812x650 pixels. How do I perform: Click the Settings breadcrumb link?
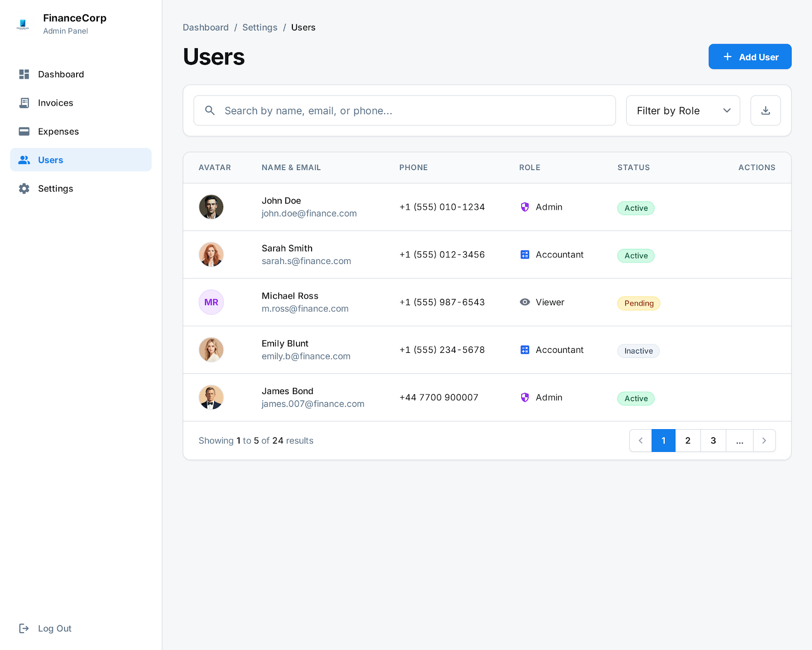[x=260, y=27]
